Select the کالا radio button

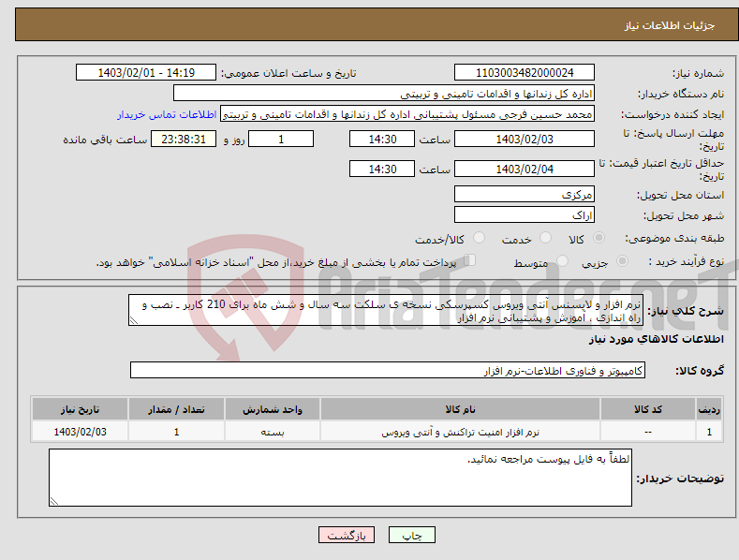(x=599, y=238)
